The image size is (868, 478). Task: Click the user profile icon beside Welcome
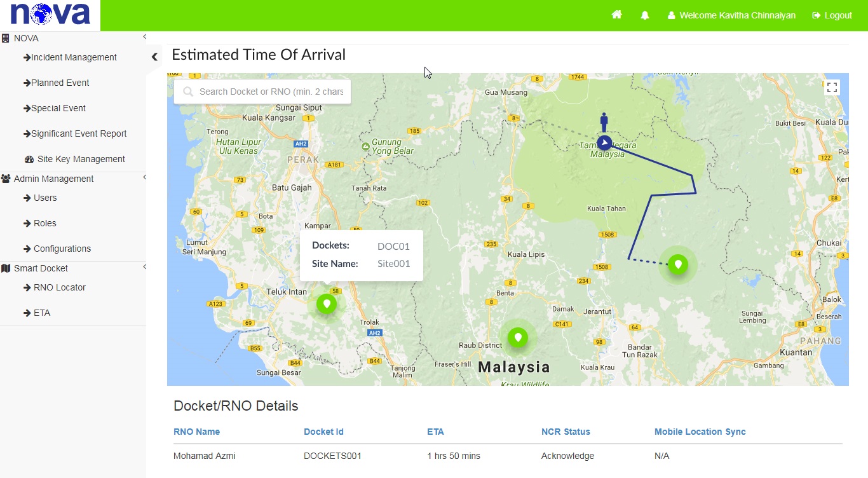pyautogui.click(x=671, y=15)
